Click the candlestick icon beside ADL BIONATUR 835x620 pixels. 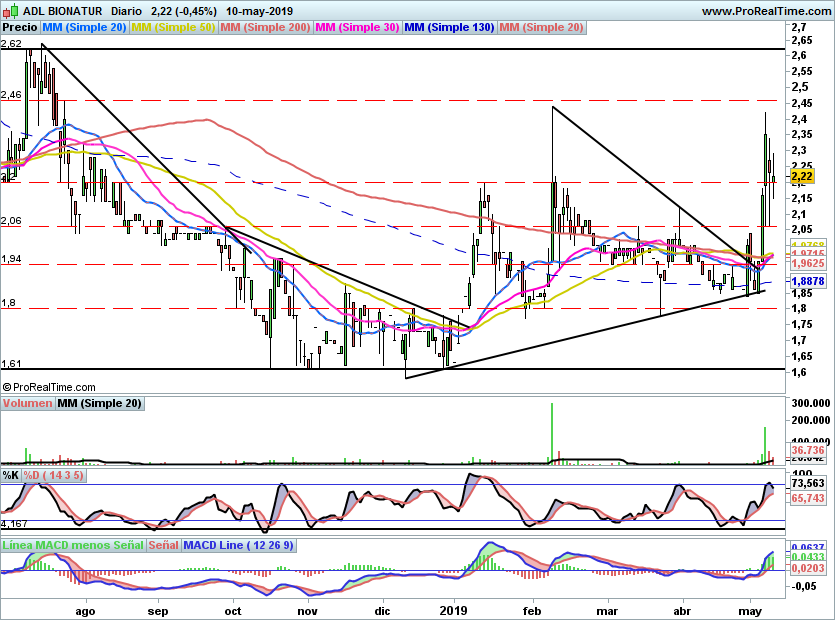(x=11, y=11)
